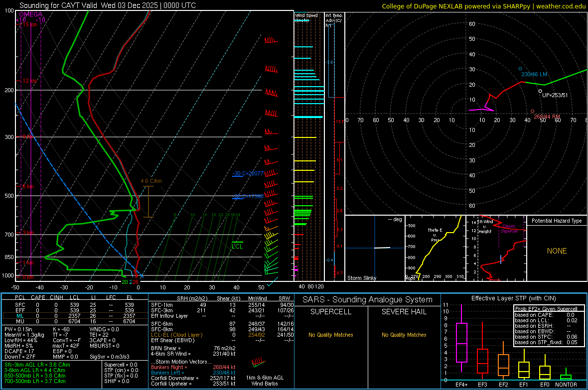Click the SEVERE HAIL column heading

point(404,312)
